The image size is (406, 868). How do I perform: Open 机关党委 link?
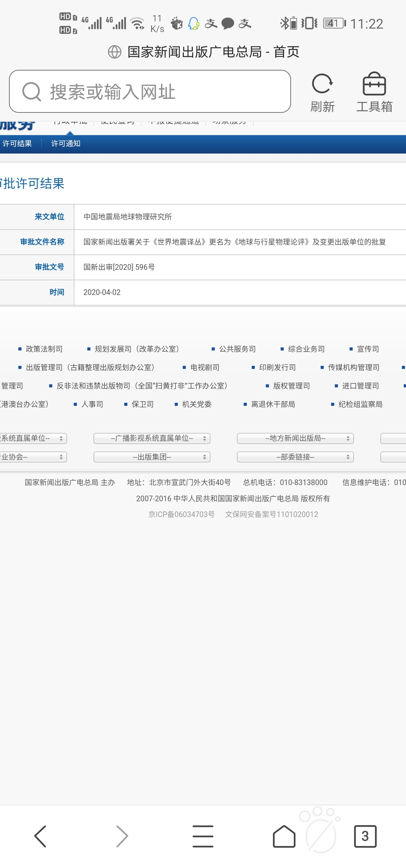[197, 404]
